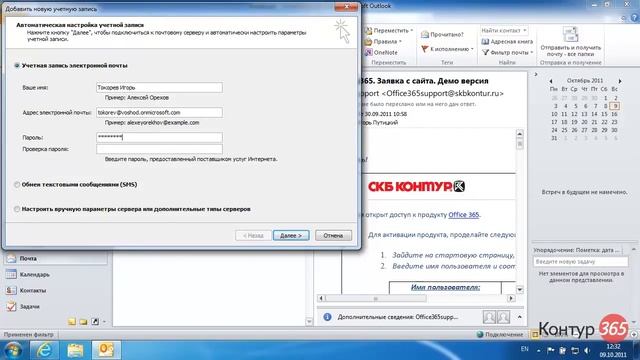Viewport: 640px width, 360px height.
Task: Go to the previous month in calendar
Action: coord(551,81)
